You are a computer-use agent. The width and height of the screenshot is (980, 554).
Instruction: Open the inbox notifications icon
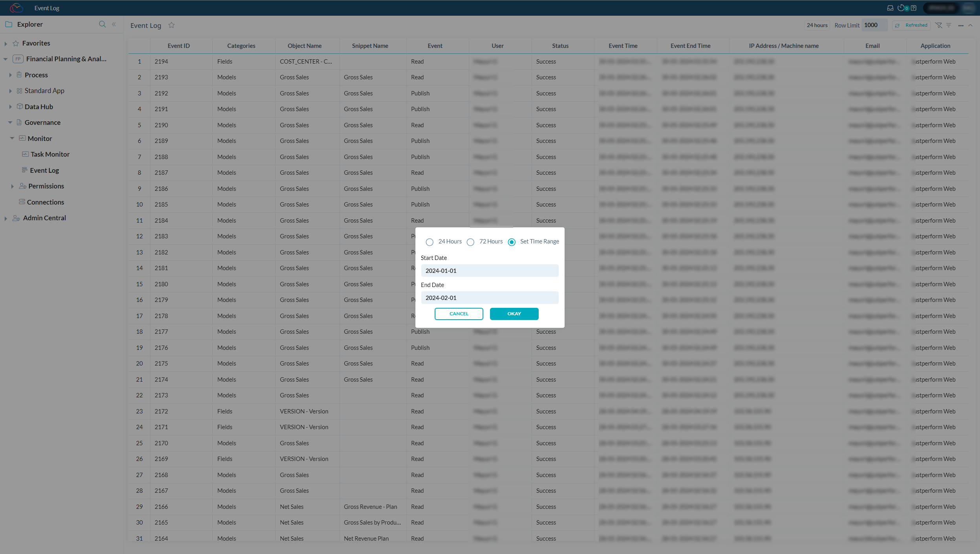point(889,8)
